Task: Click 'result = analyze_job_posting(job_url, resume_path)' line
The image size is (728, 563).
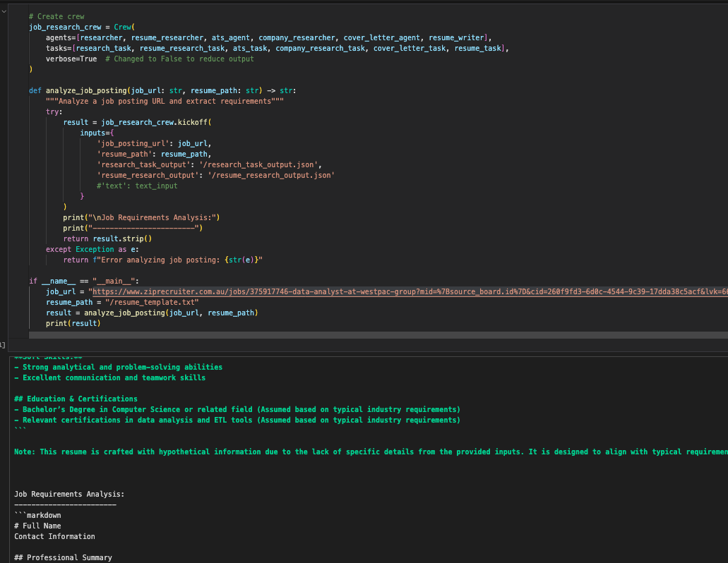Action: (152, 313)
